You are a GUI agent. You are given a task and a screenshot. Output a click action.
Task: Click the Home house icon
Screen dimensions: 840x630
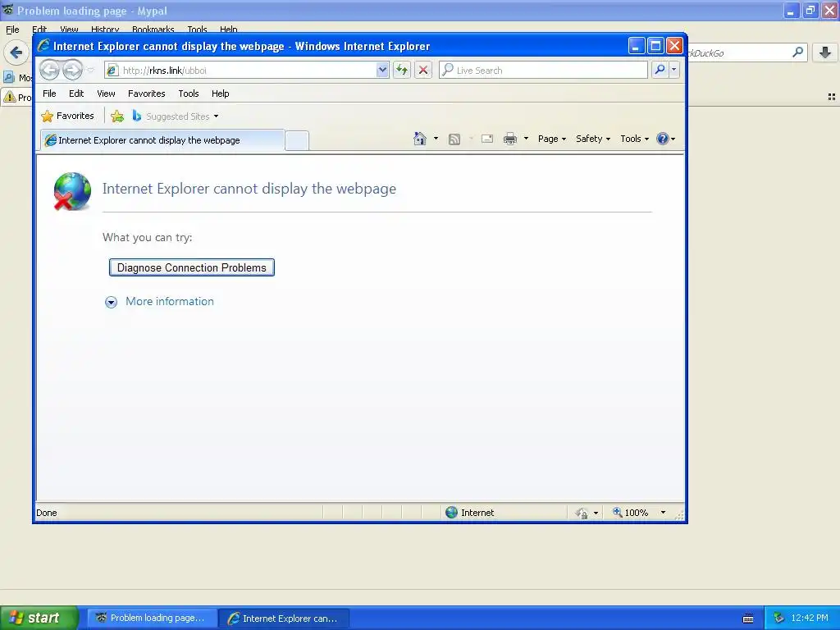[419, 139]
